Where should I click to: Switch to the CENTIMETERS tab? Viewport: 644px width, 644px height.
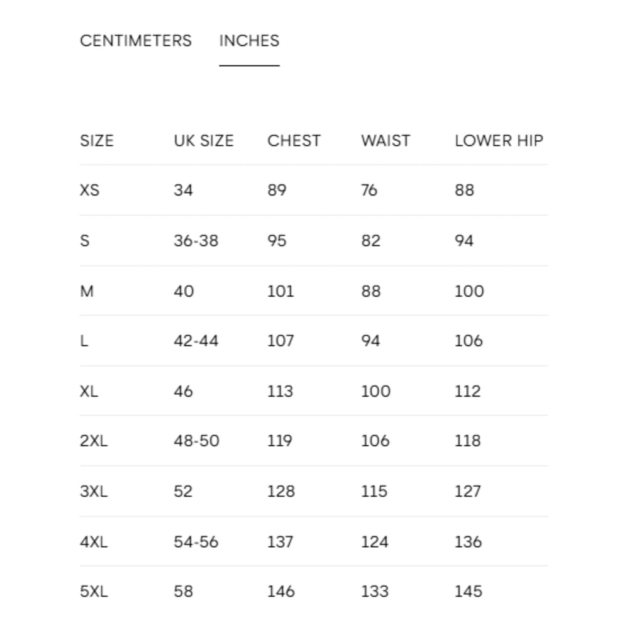coord(136,41)
